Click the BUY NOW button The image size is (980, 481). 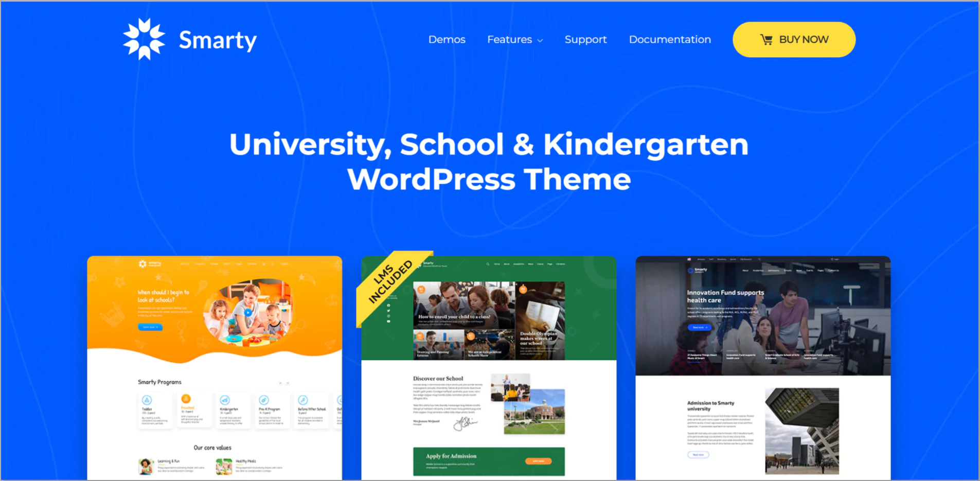tap(794, 40)
